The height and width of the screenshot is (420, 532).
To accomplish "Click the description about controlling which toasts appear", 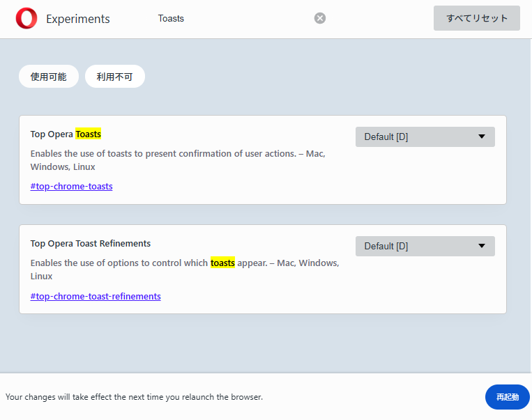I will tap(185, 270).
